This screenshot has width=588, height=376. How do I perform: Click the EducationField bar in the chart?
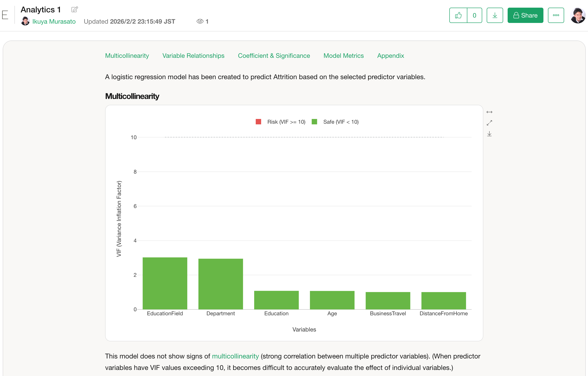pyautogui.click(x=165, y=283)
